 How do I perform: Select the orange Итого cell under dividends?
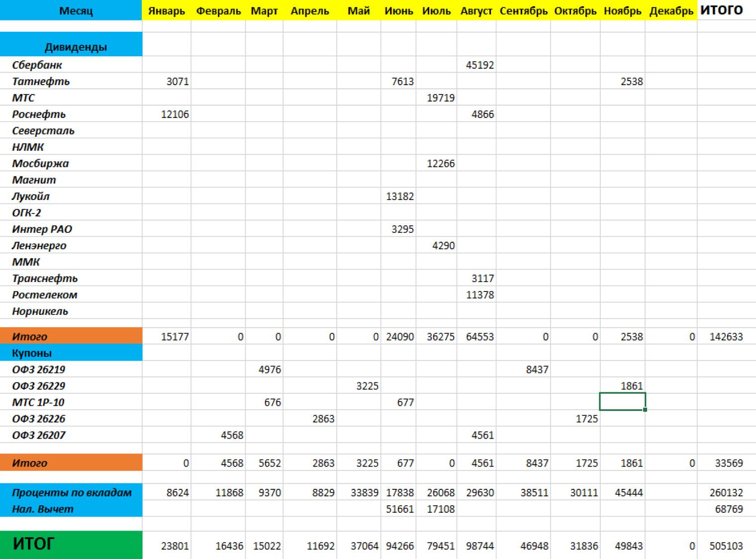[x=71, y=336]
